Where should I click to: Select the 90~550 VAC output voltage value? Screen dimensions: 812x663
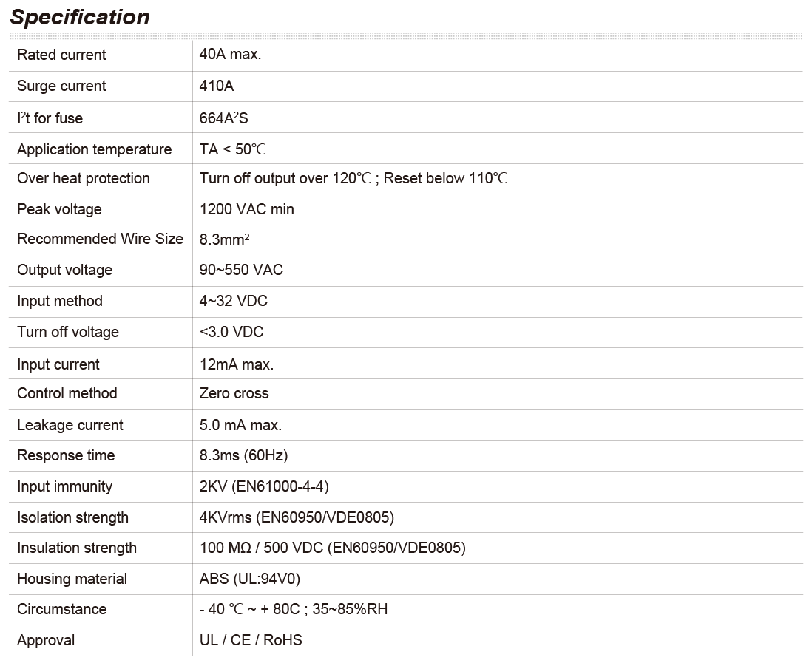coord(241,270)
